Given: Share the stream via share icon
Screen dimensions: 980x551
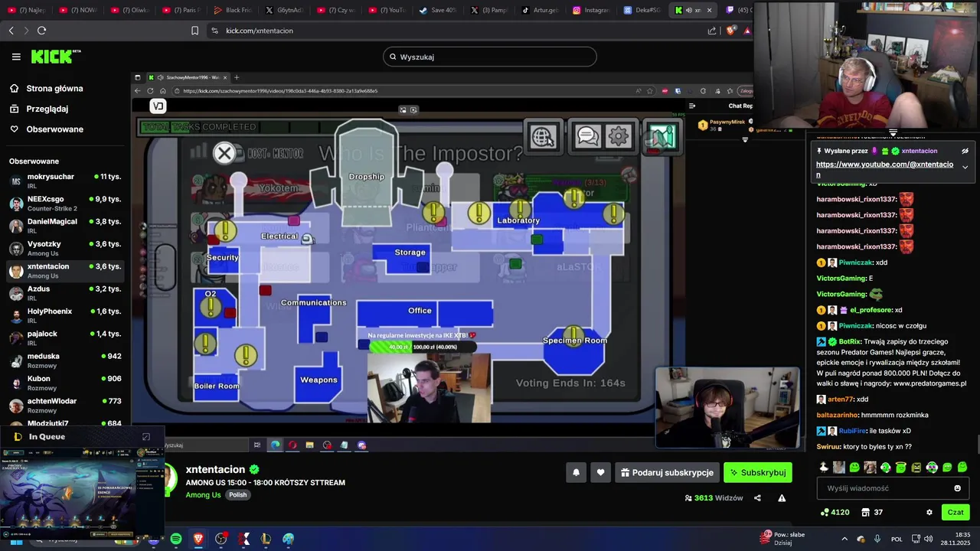Looking at the screenshot, I should click(x=757, y=498).
